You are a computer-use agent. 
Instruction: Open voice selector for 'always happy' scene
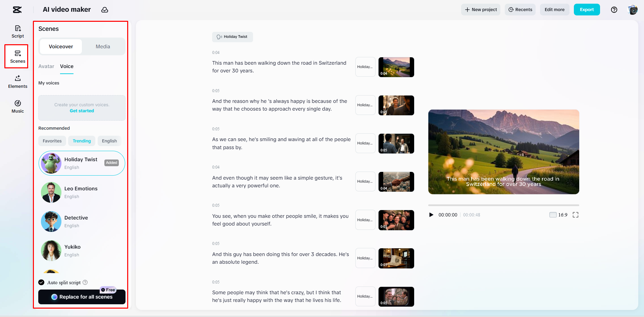tap(365, 105)
